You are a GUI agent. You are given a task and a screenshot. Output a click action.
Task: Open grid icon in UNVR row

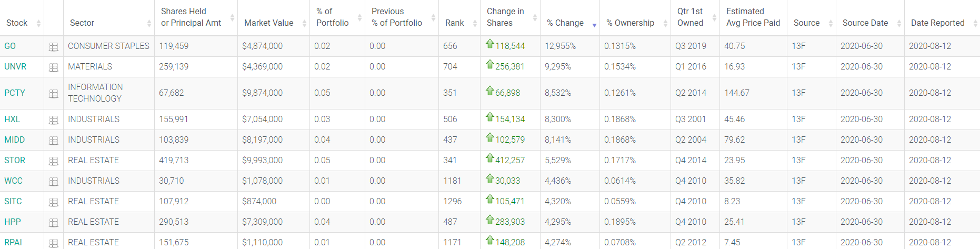point(54,67)
